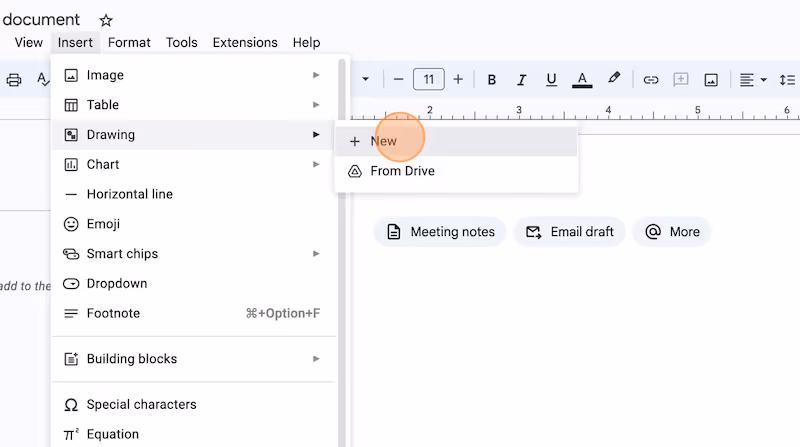Open the Extensions menu
Image resolution: width=800 pixels, height=447 pixels.
coord(245,42)
